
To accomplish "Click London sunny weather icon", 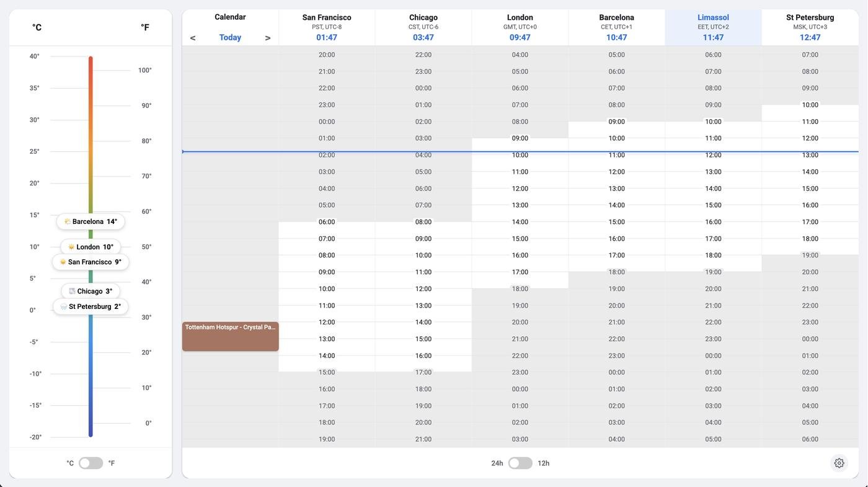I will pyautogui.click(x=71, y=247).
